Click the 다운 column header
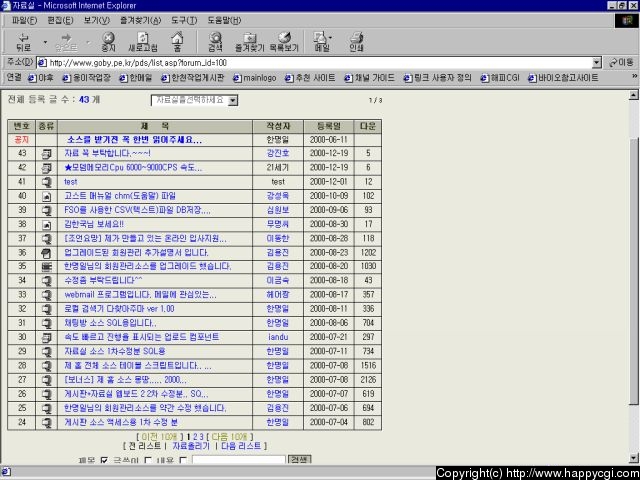 [368, 126]
